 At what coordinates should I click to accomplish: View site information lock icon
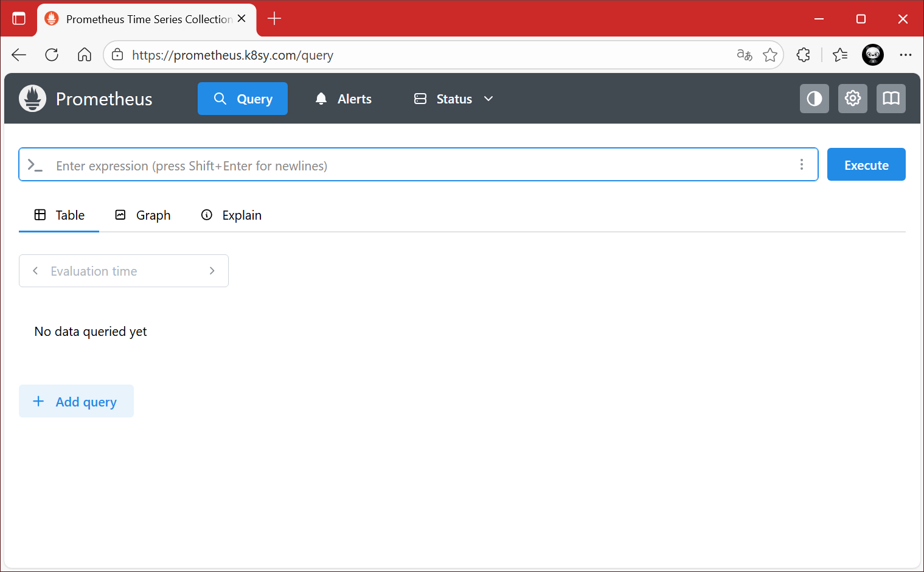[x=117, y=55]
